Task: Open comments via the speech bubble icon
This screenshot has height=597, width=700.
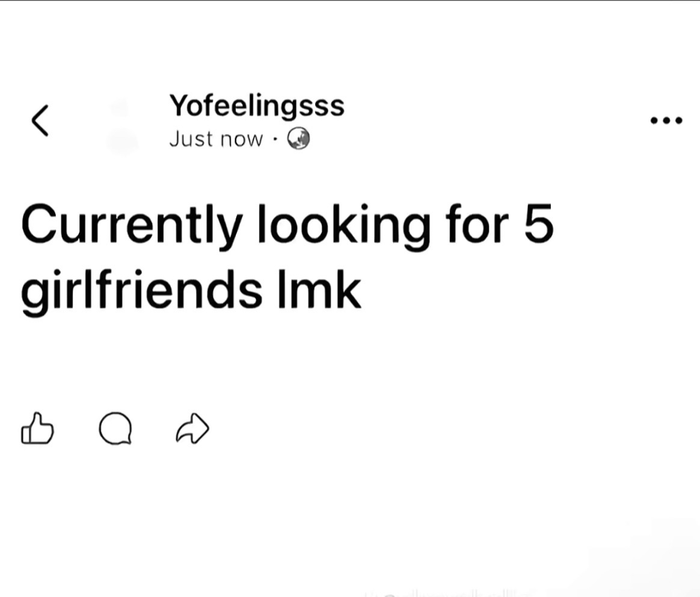Action: (x=115, y=428)
